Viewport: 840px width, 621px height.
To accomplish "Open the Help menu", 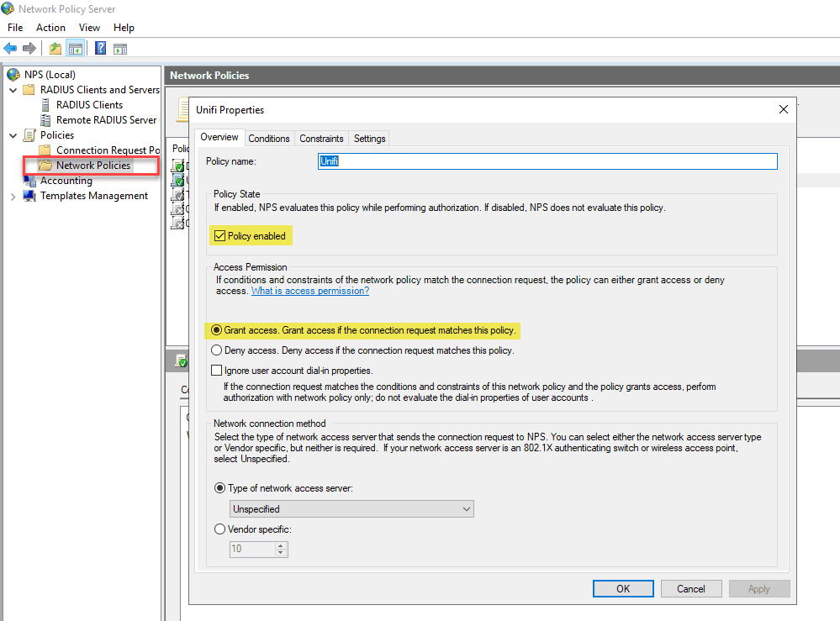I will click(x=124, y=27).
